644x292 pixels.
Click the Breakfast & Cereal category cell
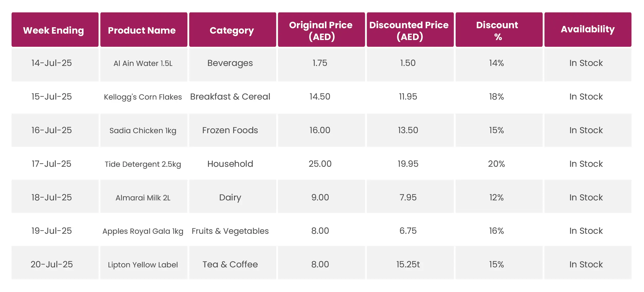[x=230, y=97]
